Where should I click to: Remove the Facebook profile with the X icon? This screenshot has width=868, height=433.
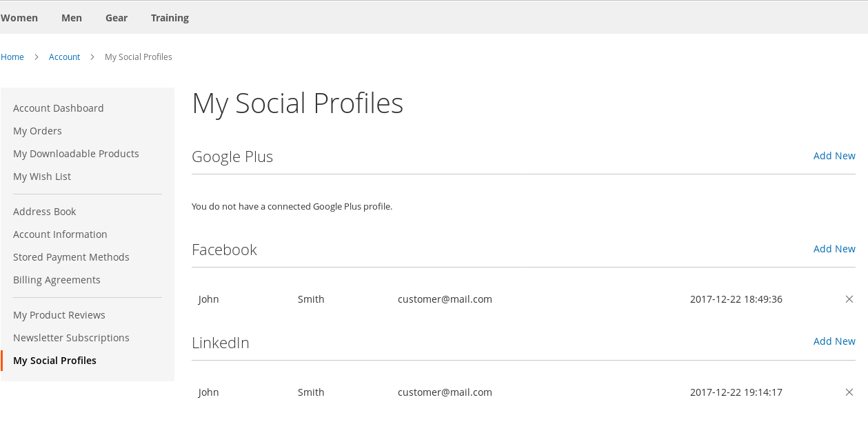click(849, 299)
